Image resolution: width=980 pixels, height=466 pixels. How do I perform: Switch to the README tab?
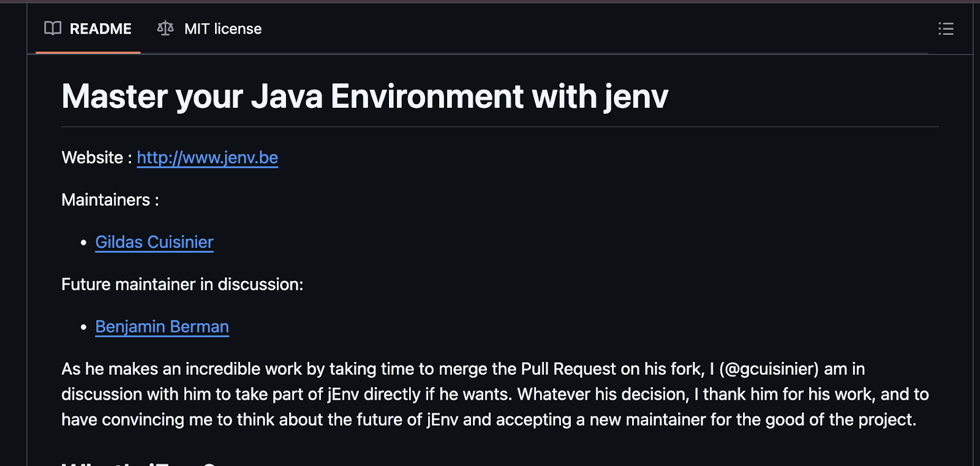(100, 29)
